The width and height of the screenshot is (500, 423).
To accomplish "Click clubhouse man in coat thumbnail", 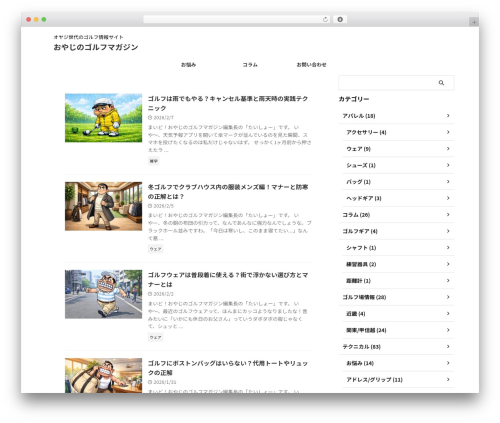I will click(103, 206).
